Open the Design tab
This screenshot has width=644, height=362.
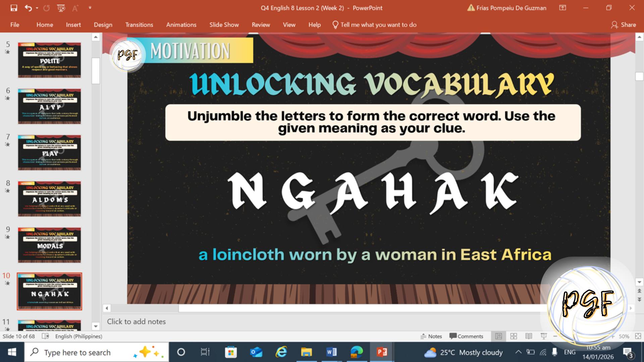[x=103, y=25]
